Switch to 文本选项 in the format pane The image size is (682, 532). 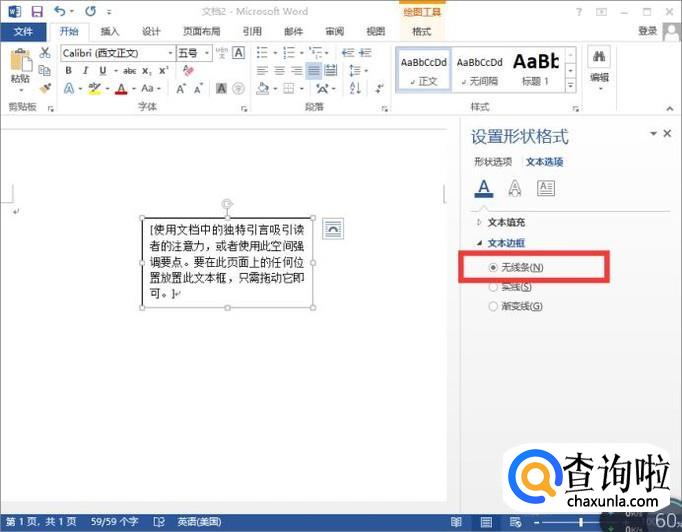click(x=545, y=162)
